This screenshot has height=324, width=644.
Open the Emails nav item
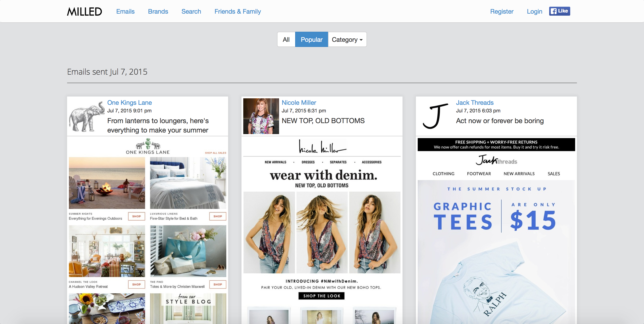[125, 11]
